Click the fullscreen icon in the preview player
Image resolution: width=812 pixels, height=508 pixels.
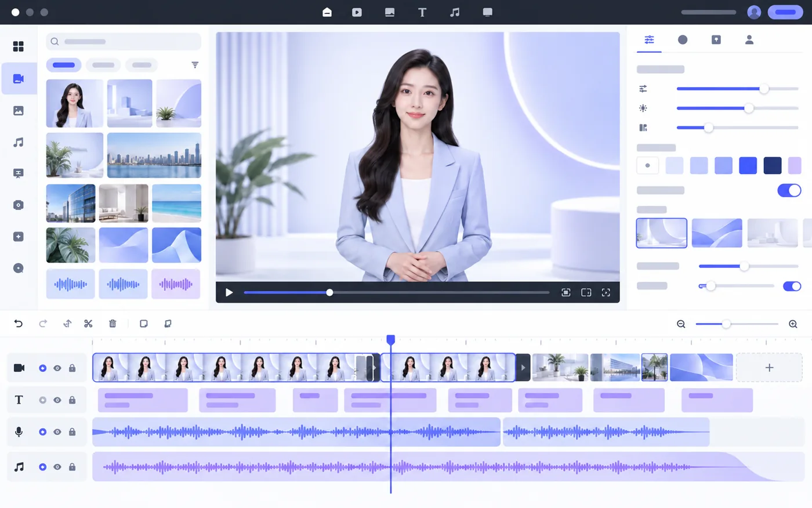pyautogui.click(x=606, y=293)
